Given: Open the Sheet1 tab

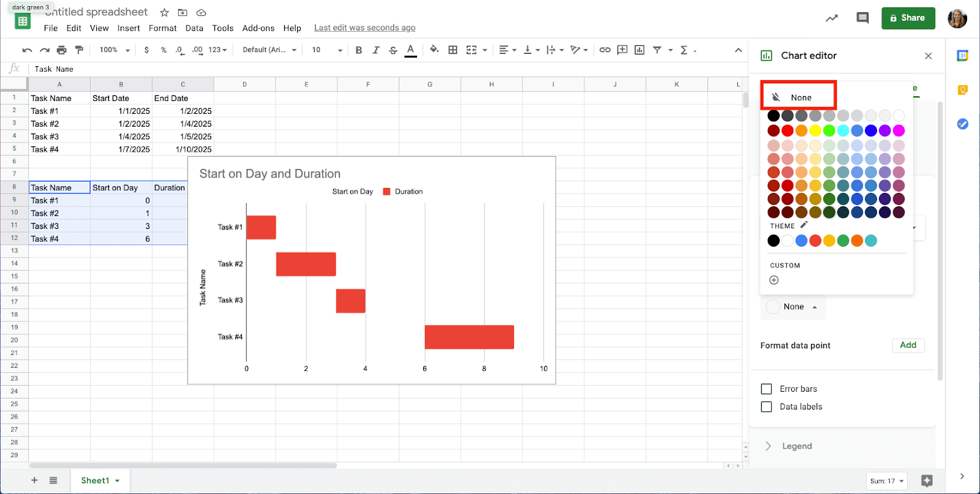Looking at the screenshot, I should [x=99, y=481].
